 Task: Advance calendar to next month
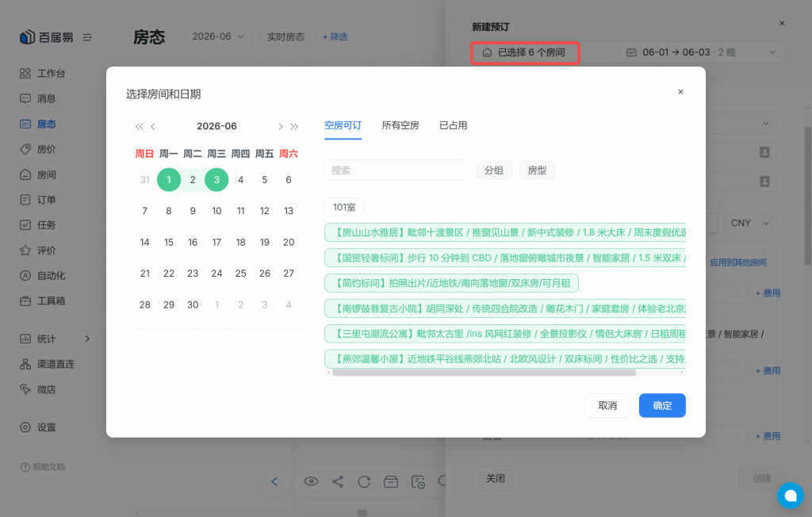point(280,126)
